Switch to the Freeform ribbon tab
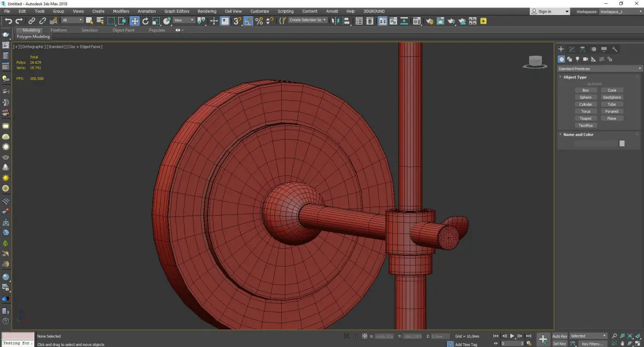 click(58, 30)
